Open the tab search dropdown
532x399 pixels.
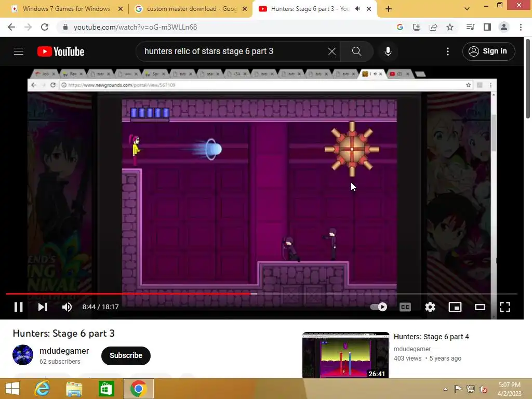(x=467, y=9)
